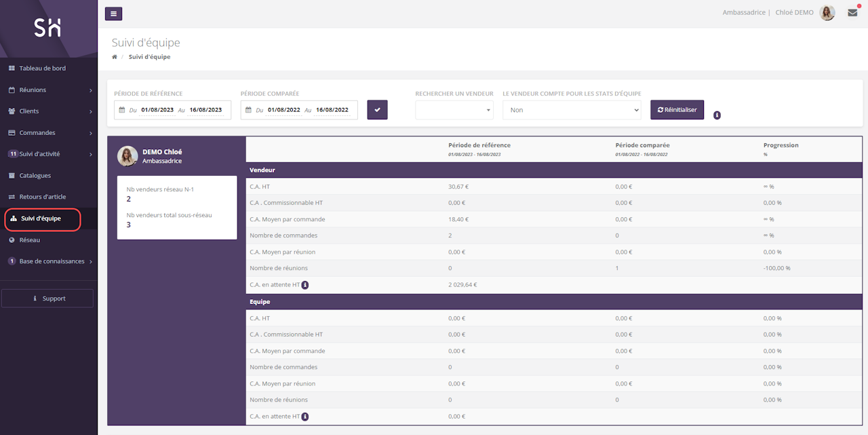
Task: Click the info icon beside Réinitialiser
Action: 717,115
